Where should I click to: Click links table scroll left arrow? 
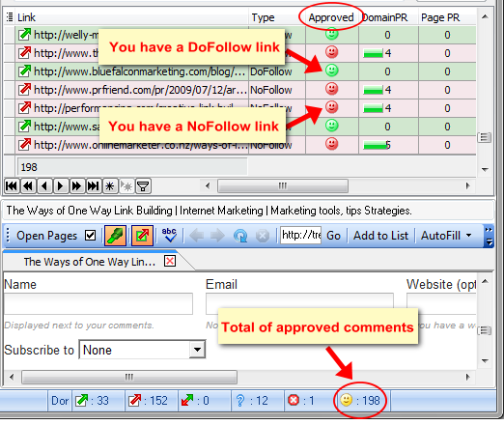point(208,185)
